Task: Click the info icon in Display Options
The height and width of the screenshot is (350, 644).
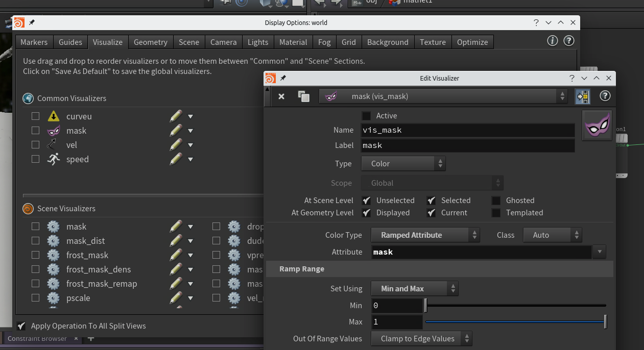Action: 552,41
